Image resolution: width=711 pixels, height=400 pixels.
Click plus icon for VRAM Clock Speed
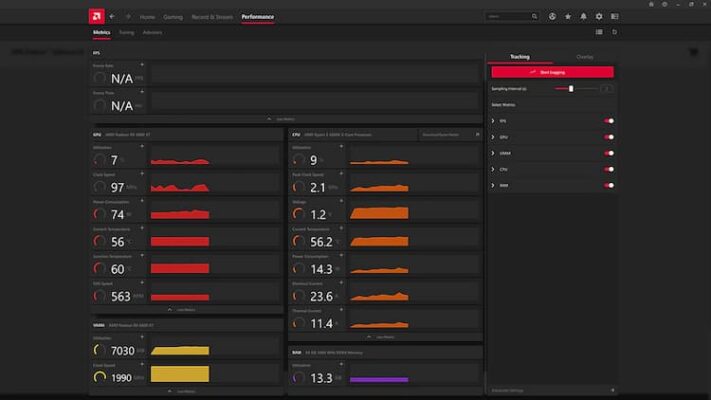click(x=142, y=364)
